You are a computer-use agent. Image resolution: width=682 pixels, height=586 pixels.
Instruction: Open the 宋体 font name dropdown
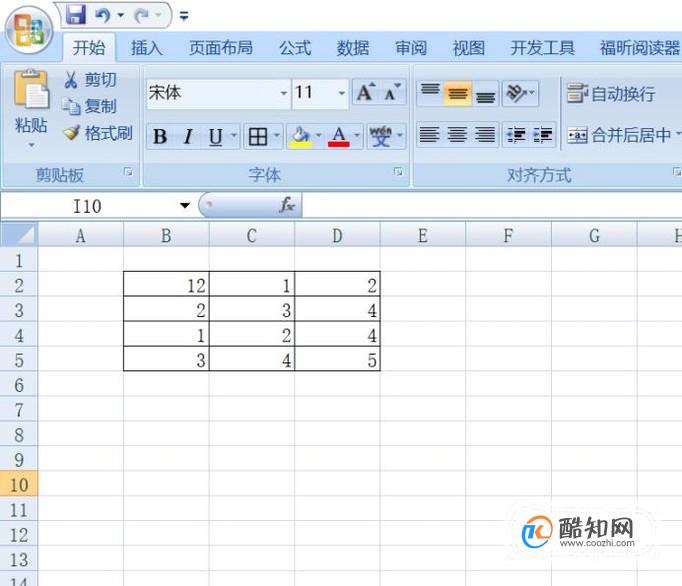pos(284,93)
